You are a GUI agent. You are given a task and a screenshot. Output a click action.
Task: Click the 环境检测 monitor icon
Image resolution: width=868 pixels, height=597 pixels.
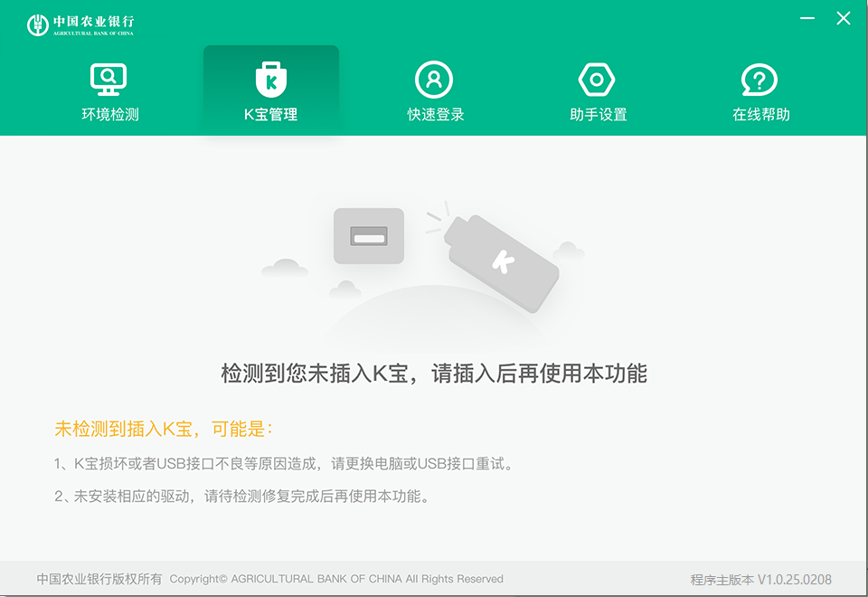point(107,79)
